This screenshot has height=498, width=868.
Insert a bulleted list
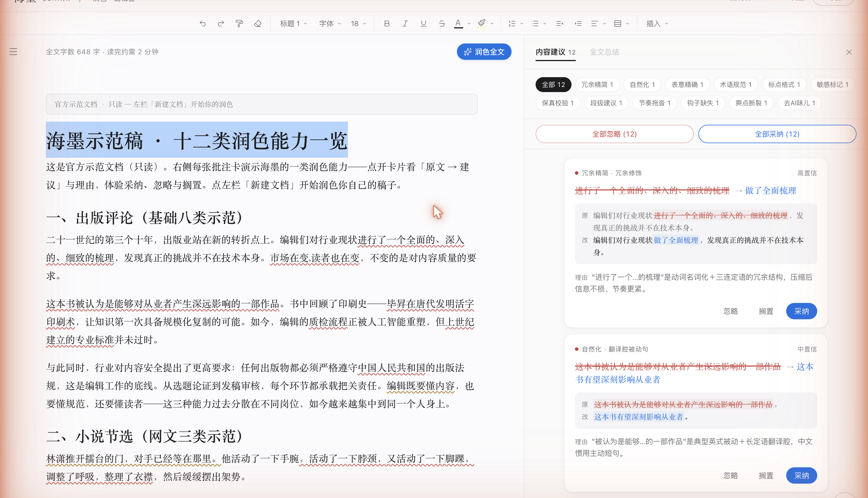coord(535,24)
